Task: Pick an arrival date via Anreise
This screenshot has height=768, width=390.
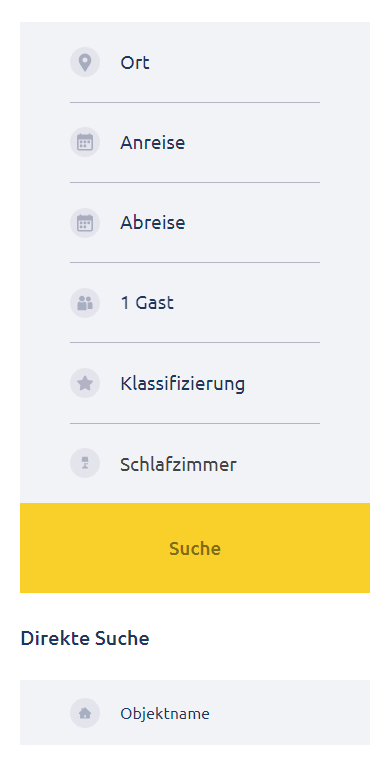Action: pyautogui.click(x=195, y=143)
